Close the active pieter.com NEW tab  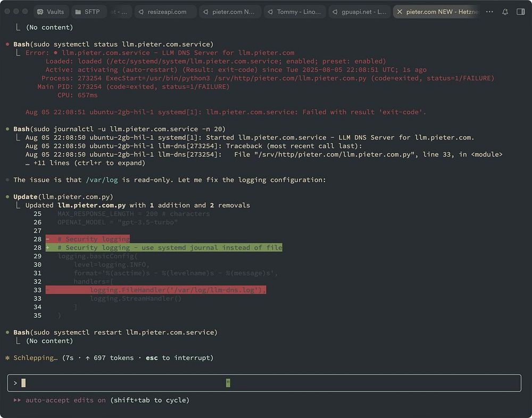(x=400, y=12)
